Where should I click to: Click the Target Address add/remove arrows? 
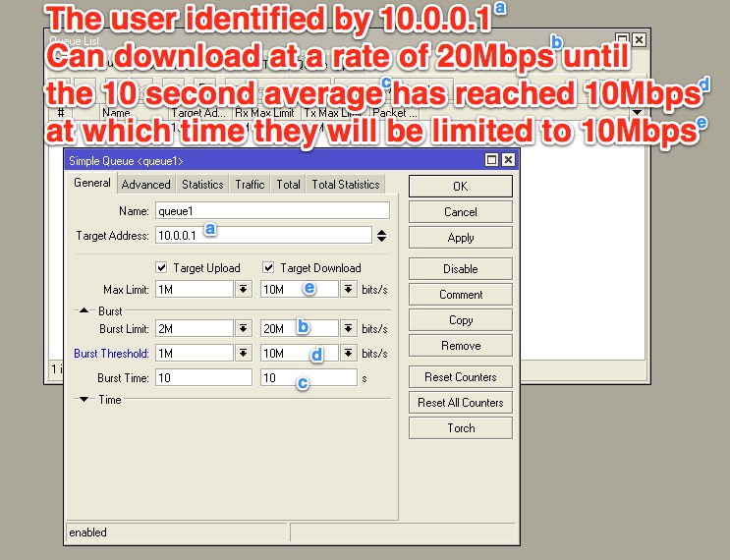pos(381,236)
